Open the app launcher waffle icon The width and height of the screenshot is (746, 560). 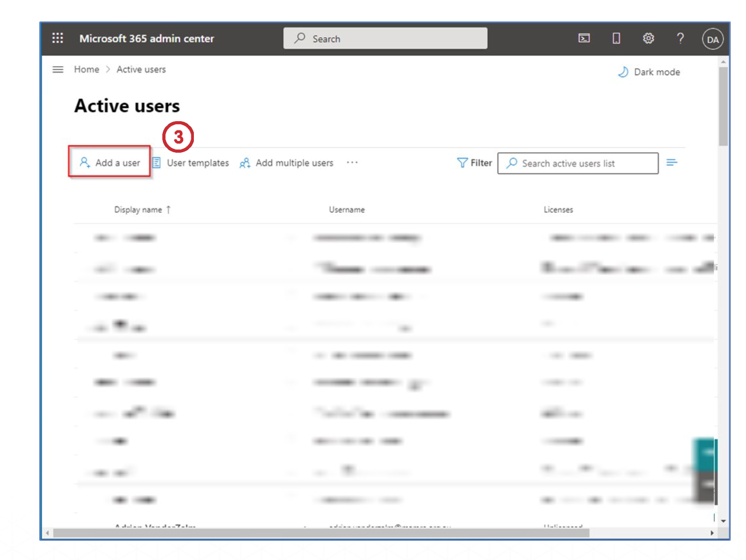tap(58, 38)
